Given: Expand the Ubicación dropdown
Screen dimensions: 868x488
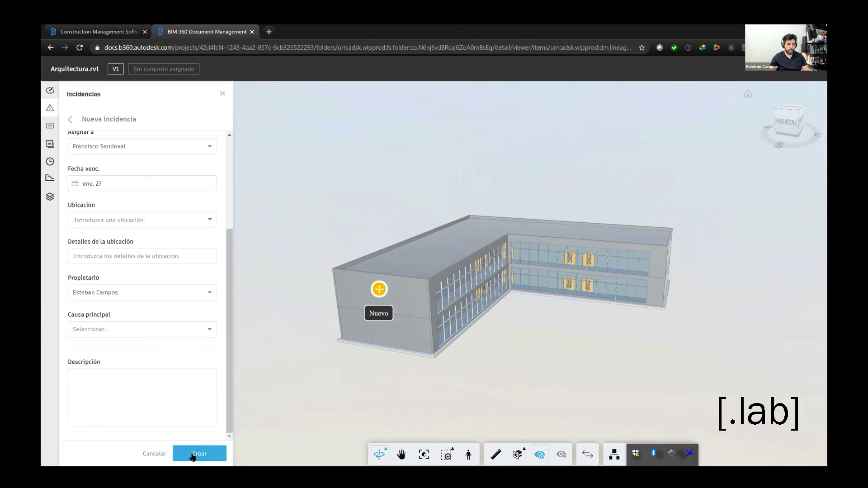Looking at the screenshot, I should [x=142, y=220].
